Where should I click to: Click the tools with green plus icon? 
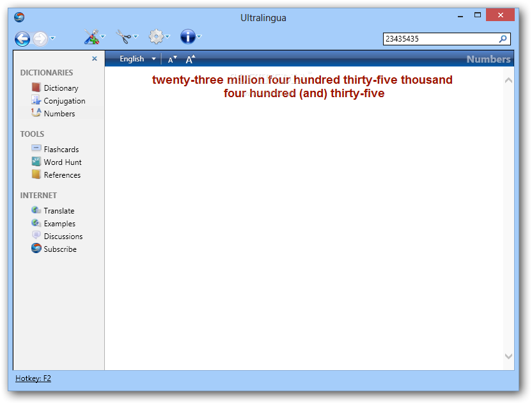91,36
